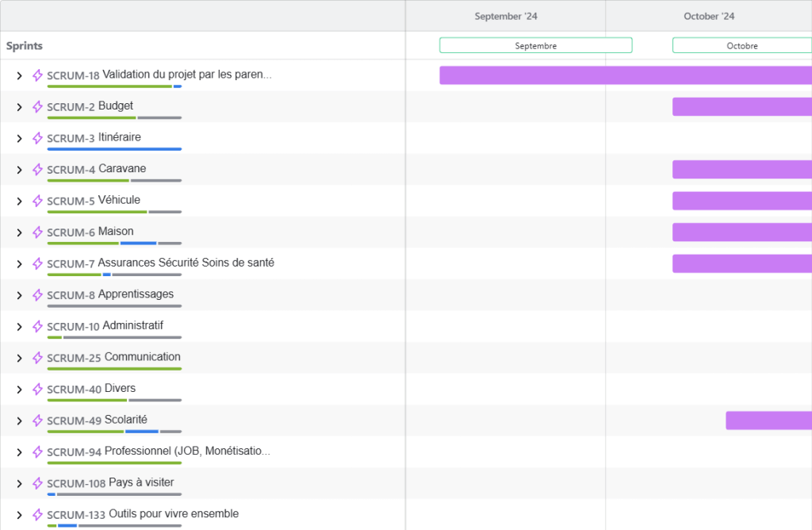The height and width of the screenshot is (530, 812).
Task: Click the epic icon for SCRUM-108 Pays à visiter
Action: (x=37, y=482)
